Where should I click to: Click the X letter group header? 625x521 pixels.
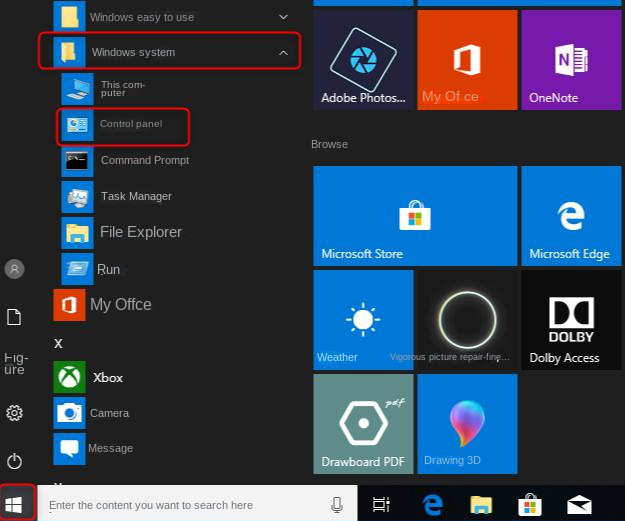[x=58, y=343]
